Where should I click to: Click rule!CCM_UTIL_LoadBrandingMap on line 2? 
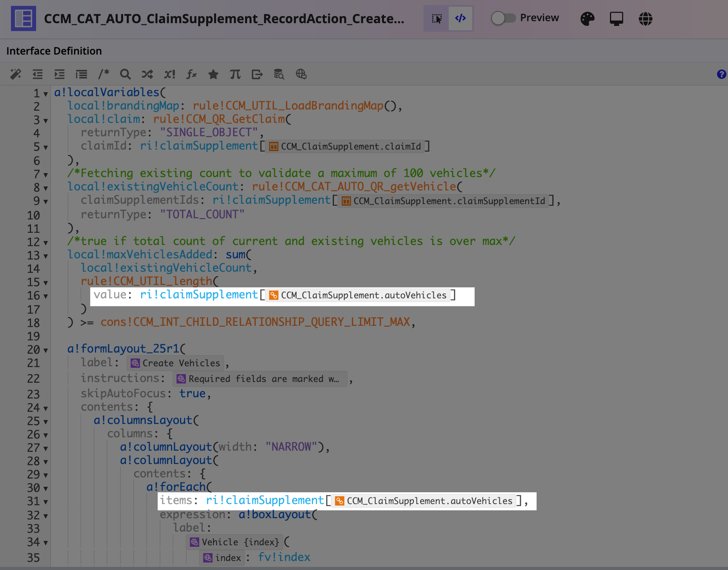288,106
